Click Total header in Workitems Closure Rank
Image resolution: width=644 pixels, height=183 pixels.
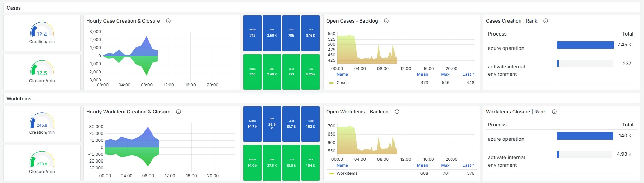point(628,125)
